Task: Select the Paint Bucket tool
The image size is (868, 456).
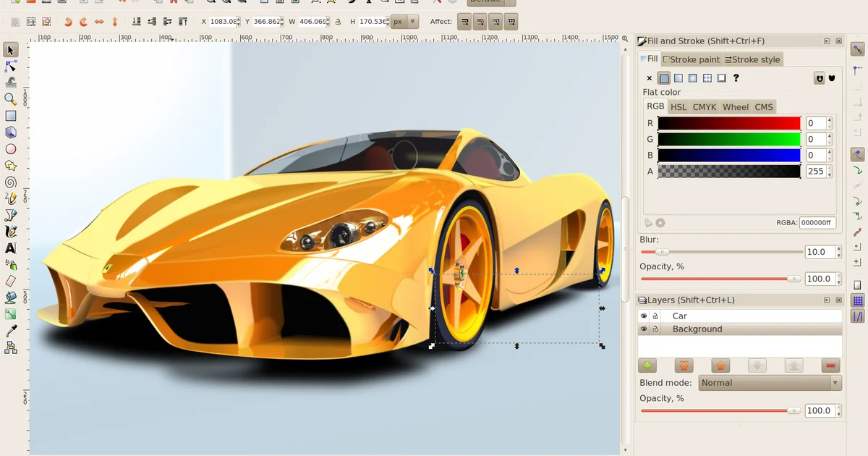Action: [10, 297]
